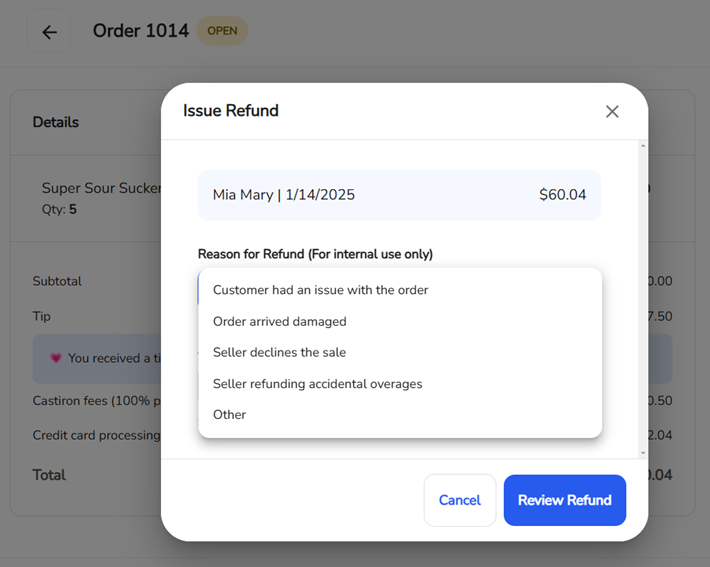Select 'Customer had an issue with the order'
The width and height of the screenshot is (710, 567).
400,290
